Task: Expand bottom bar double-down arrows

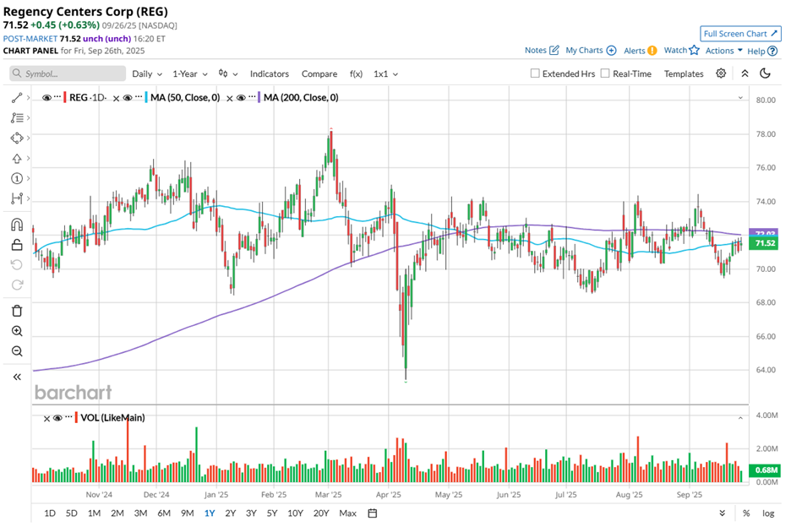Action: point(723,513)
